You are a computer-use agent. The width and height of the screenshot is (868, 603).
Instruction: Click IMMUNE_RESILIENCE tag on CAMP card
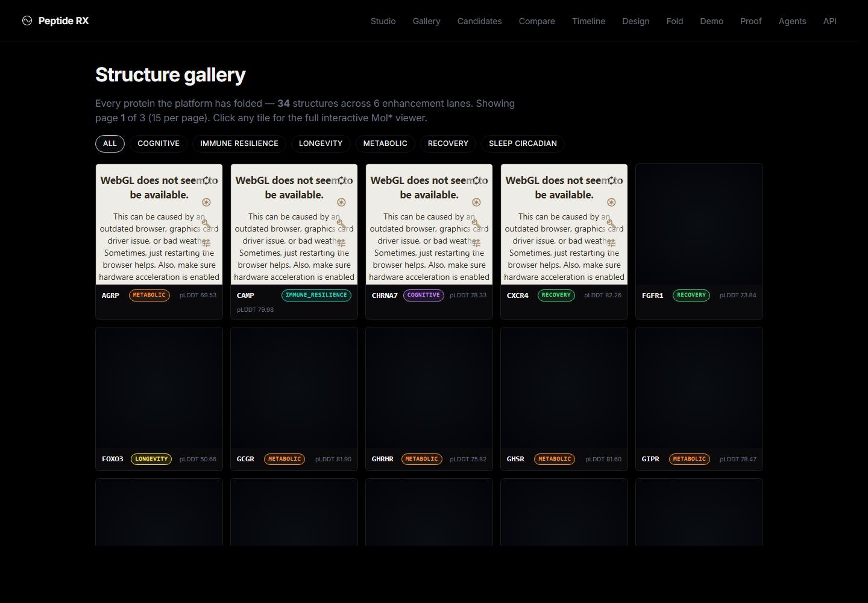pos(316,295)
